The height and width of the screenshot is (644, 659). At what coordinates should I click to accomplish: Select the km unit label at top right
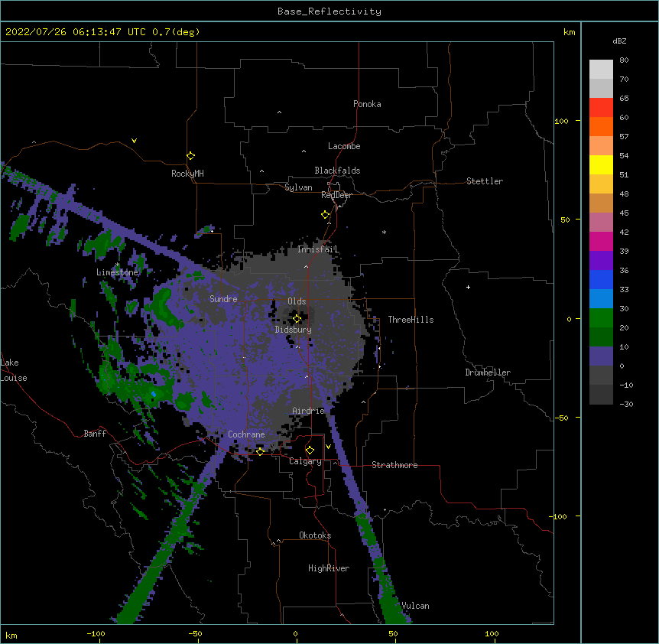click(570, 32)
